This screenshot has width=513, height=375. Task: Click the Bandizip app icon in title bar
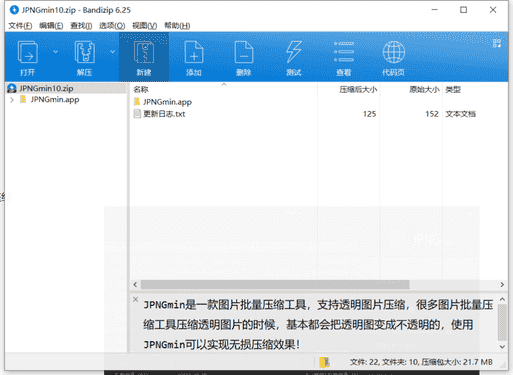point(14,10)
